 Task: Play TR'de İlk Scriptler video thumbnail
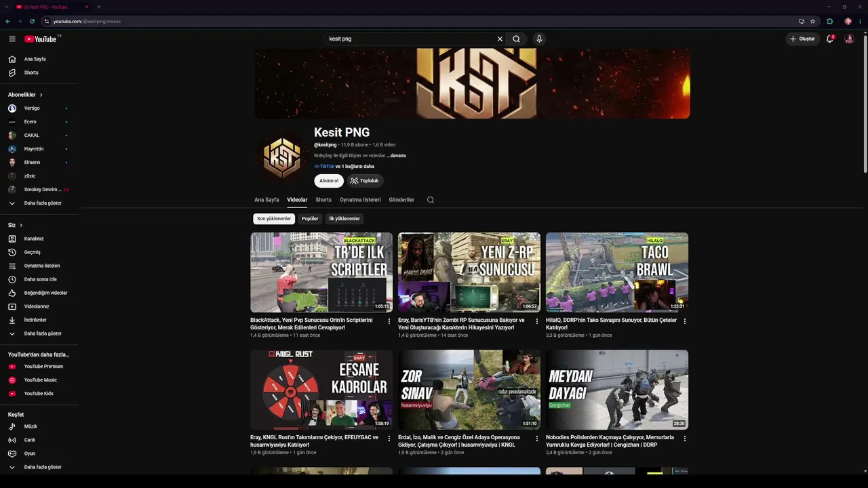tap(321, 272)
